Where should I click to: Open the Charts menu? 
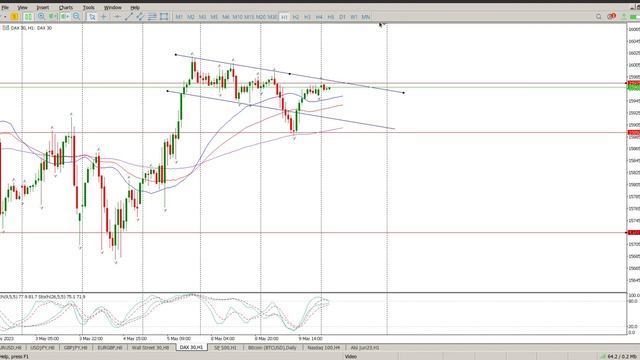click(66, 7)
